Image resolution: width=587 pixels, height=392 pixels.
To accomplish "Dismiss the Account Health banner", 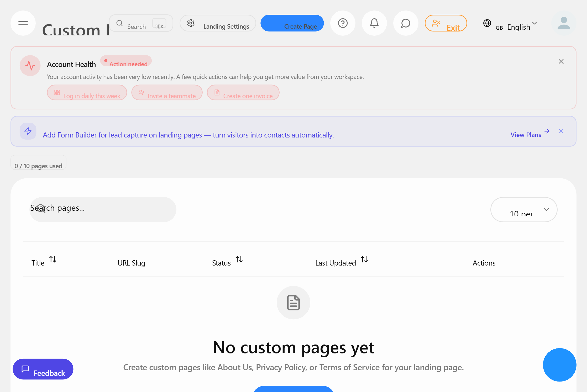I will tap(561, 61).
